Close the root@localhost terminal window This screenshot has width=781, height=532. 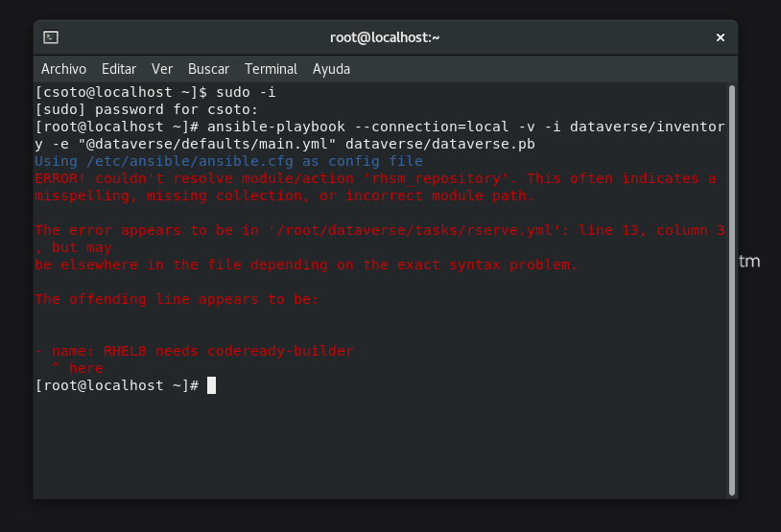(721, 37)
